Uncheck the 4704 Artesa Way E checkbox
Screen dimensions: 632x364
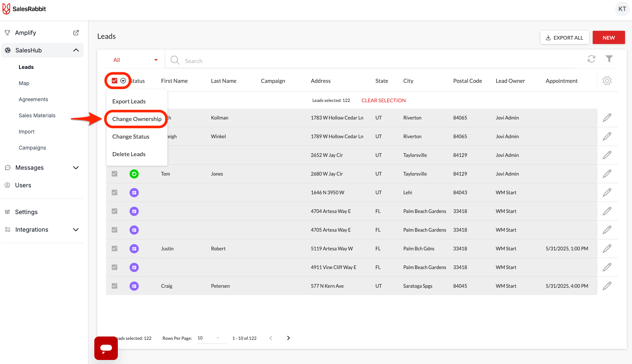pyautogui.click(x=115, y=211)
